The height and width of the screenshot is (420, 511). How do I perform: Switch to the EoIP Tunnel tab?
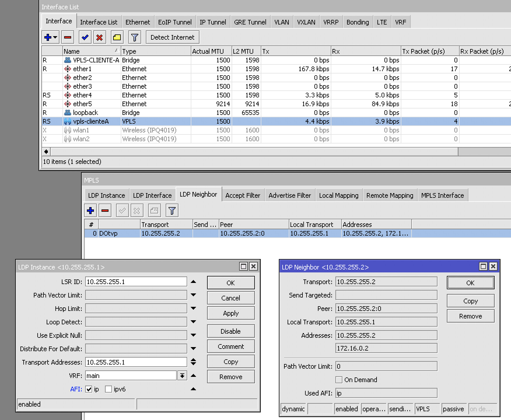pyautogui.click(x=175, y=22)
